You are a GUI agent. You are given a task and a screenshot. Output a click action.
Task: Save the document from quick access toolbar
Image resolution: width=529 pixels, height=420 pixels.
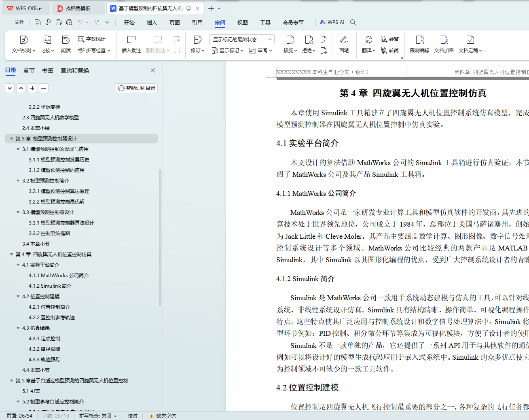(x=38, y=22)
